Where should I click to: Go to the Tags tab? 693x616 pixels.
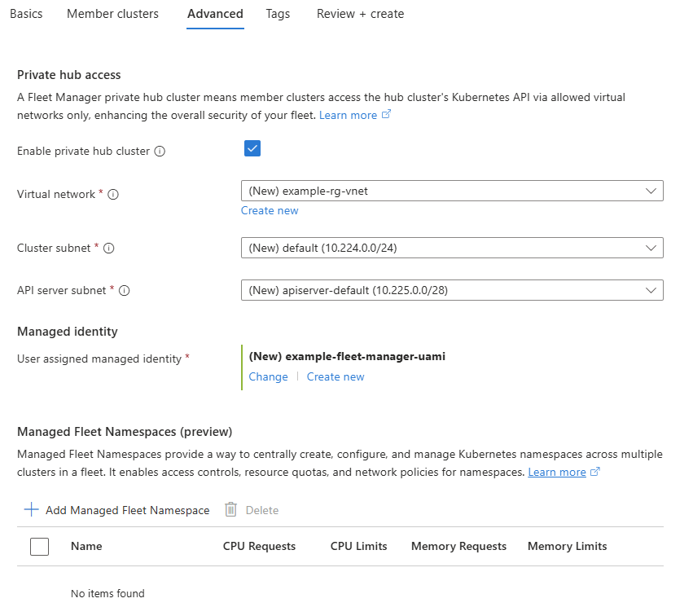pyautogui.click(x=278, y=14)
